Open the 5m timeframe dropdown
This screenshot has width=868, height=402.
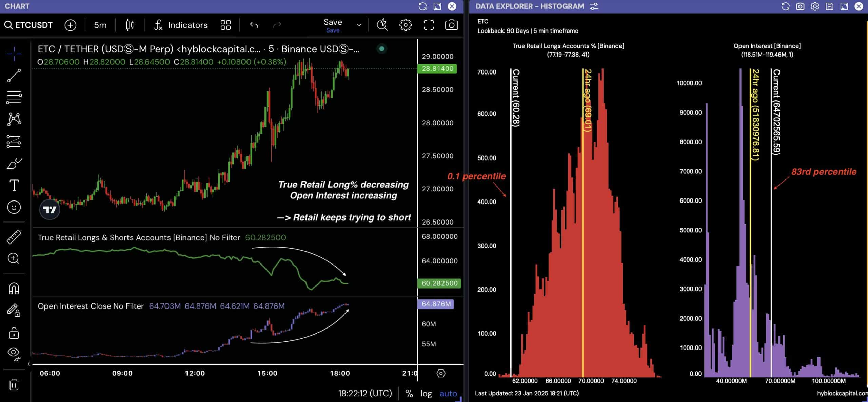[x=100, y=25]
